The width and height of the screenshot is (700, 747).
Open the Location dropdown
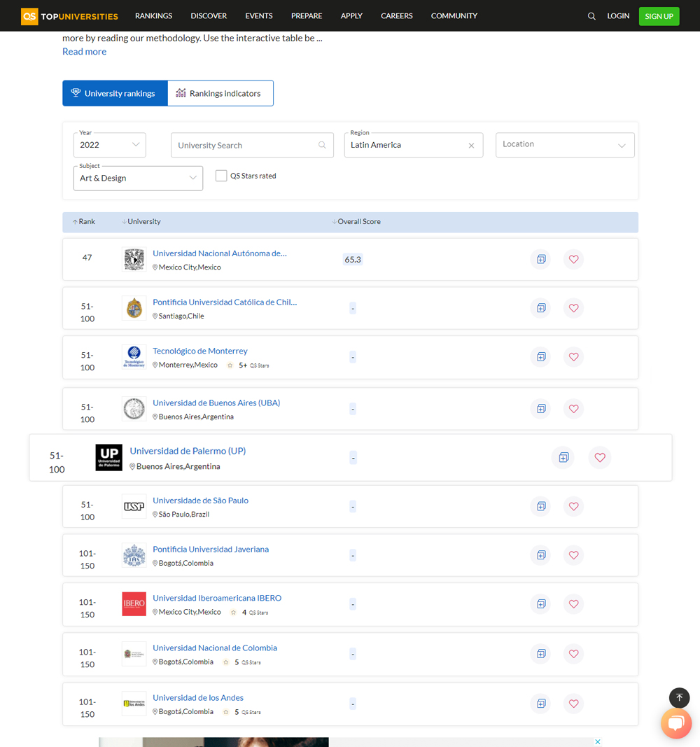[x=565, y=145]
